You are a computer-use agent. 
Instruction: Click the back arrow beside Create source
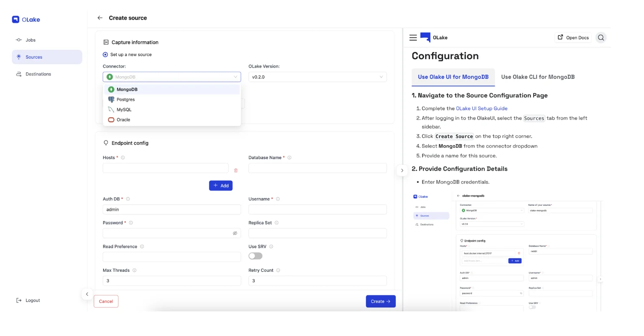click(x=100, y=18)
